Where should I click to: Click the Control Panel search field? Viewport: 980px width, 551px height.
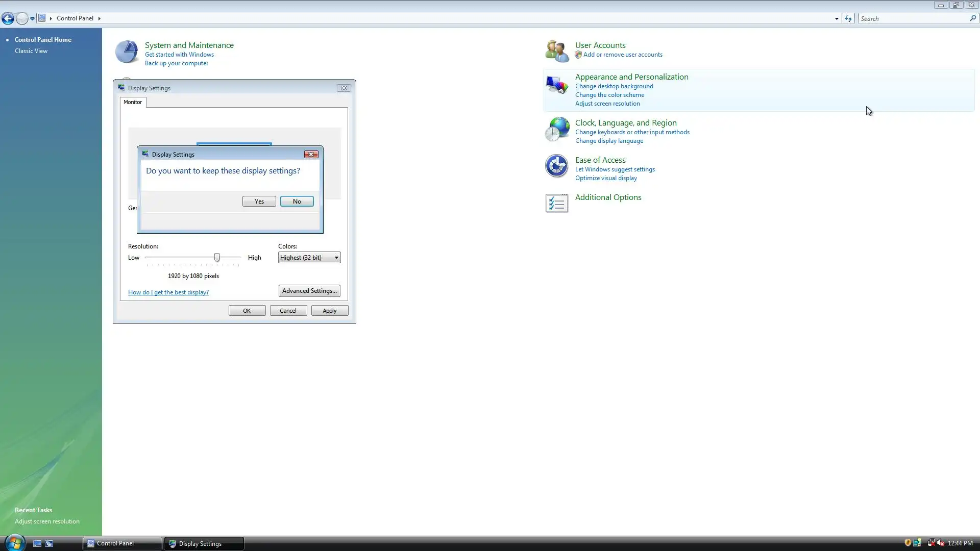pyautogui.click(x=914, y=18)
